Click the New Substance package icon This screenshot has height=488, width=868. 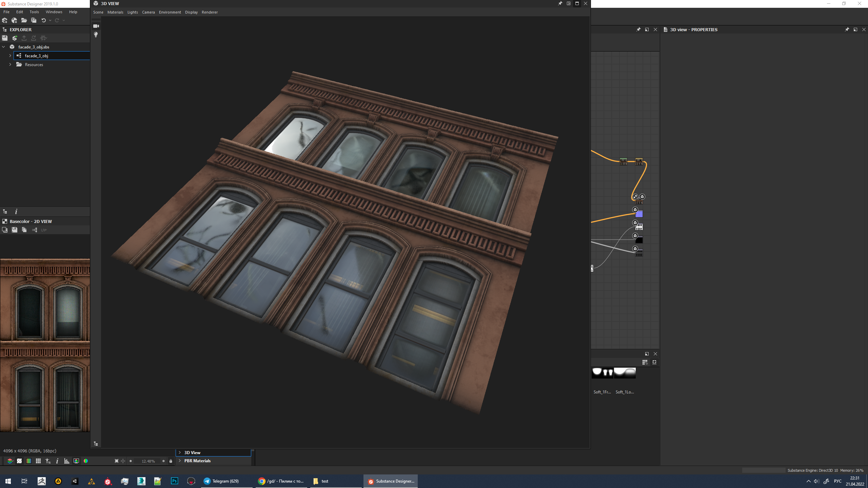tap(5, 20)
